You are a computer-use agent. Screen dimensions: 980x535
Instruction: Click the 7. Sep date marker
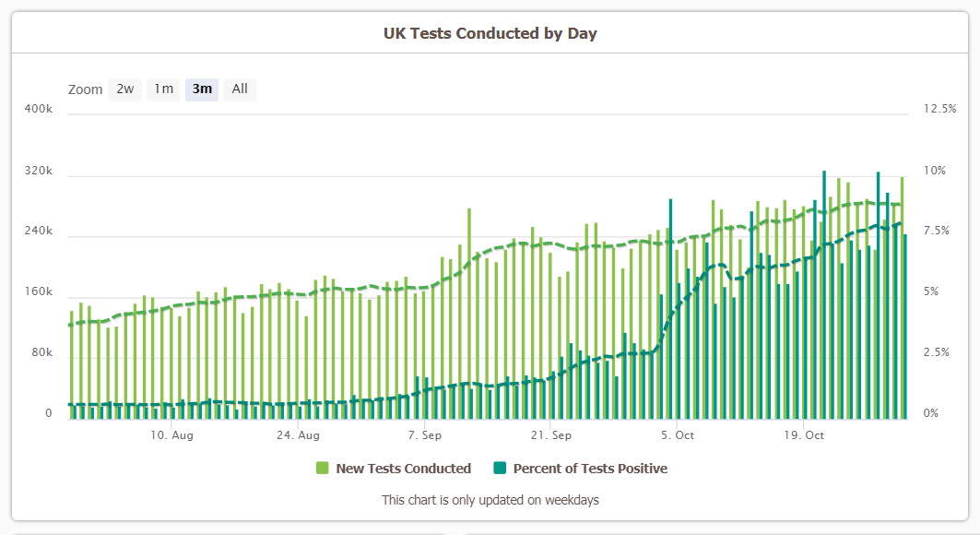(425, 434)
